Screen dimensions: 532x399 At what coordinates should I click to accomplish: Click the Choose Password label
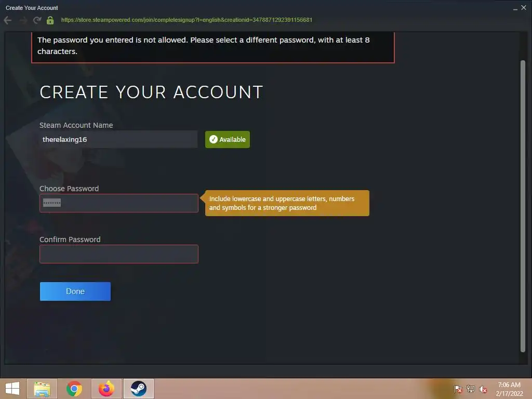click(69, 189)
